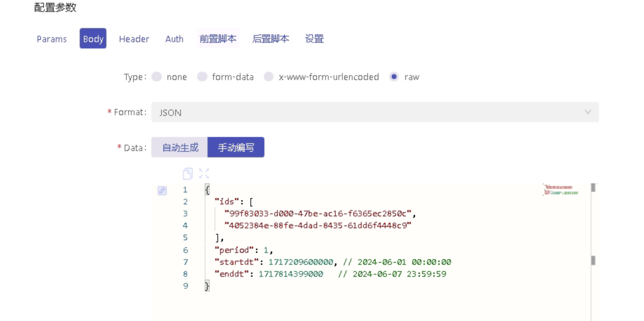Screen dimensions: 644x321
Task: Click the link icon beside line 1
Action: click(162, 190)
